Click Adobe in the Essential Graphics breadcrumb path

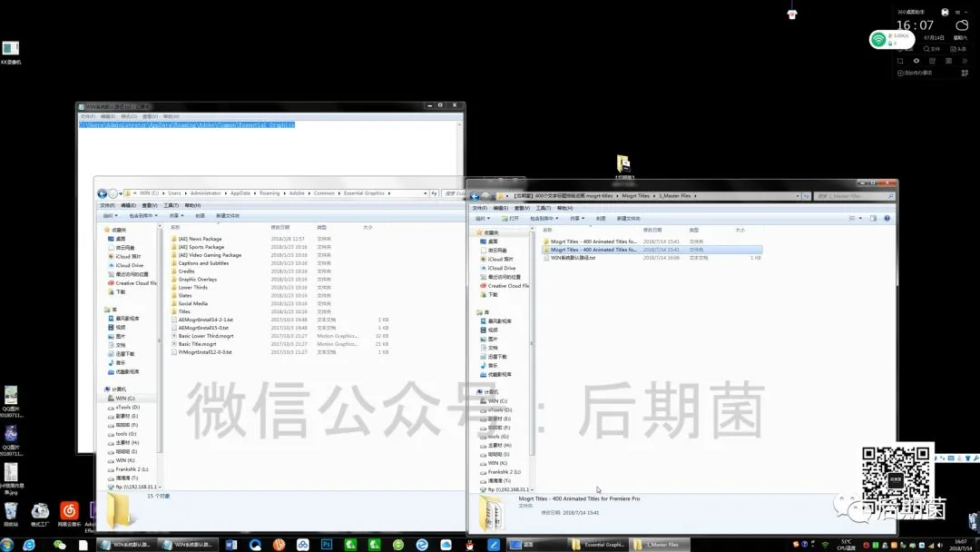[296, 193]
